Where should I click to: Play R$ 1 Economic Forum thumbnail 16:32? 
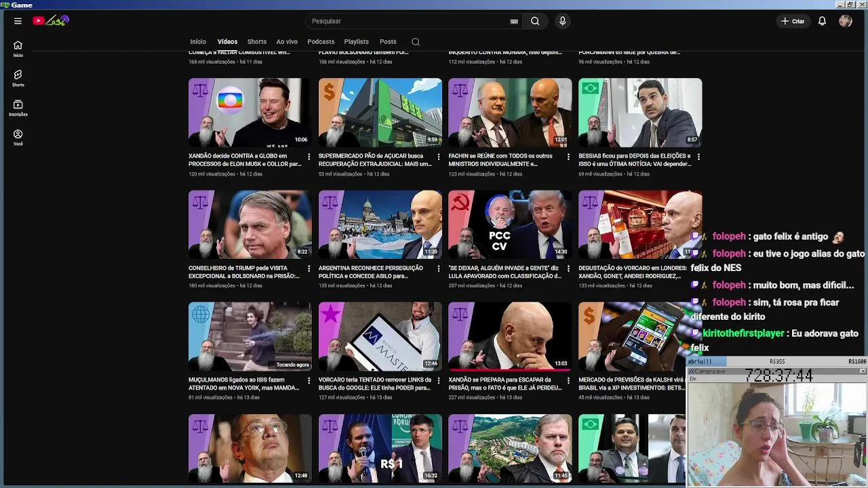pos(380,448)
